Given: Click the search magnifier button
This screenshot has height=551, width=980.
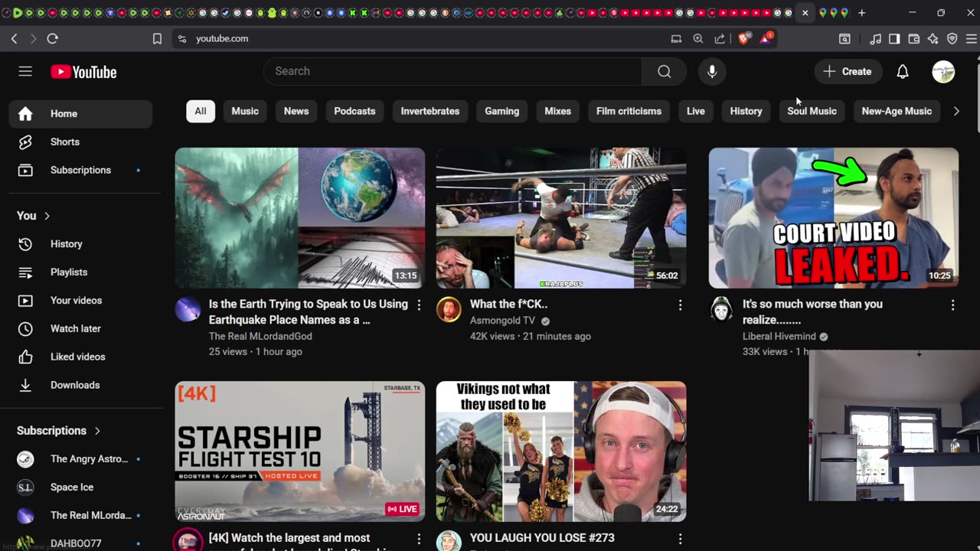Looking at the screenshot, I should click(664, 71).
